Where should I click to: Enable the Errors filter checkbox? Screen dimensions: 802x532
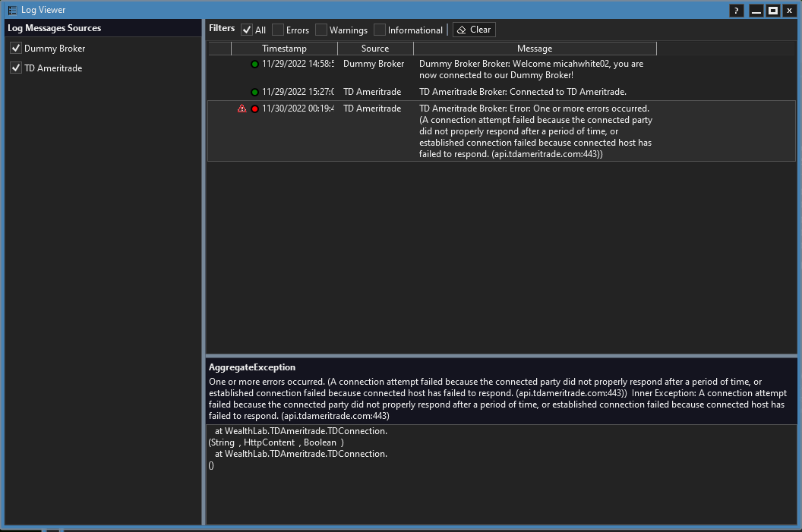click(278, 30)
